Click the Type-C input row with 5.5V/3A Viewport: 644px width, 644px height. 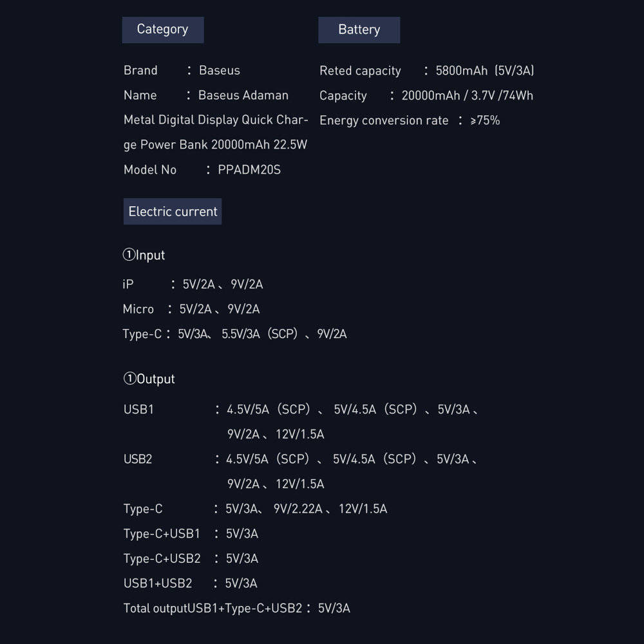click(234, 334)
